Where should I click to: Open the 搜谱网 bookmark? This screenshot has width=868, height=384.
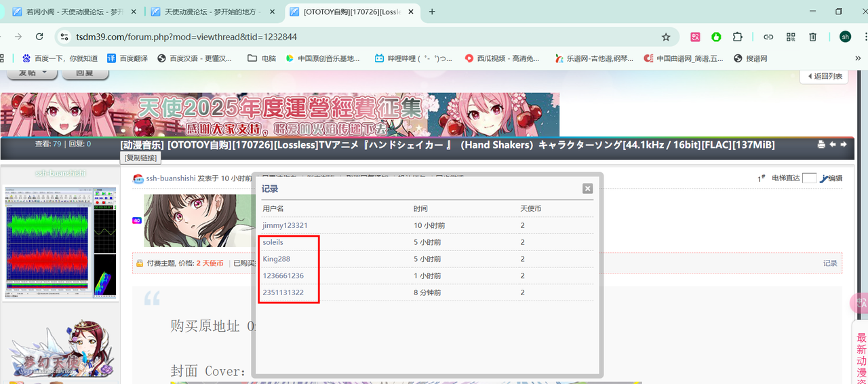click(x=751, y=58)
